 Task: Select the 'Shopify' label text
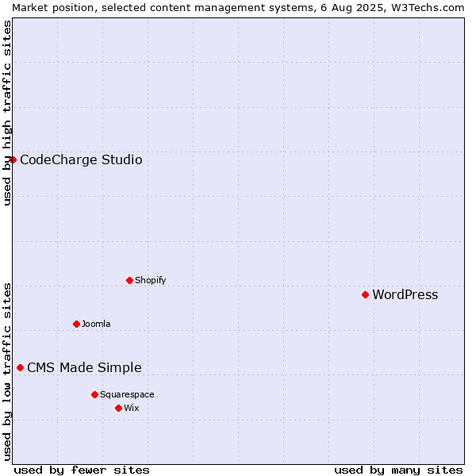pos(150,280)
